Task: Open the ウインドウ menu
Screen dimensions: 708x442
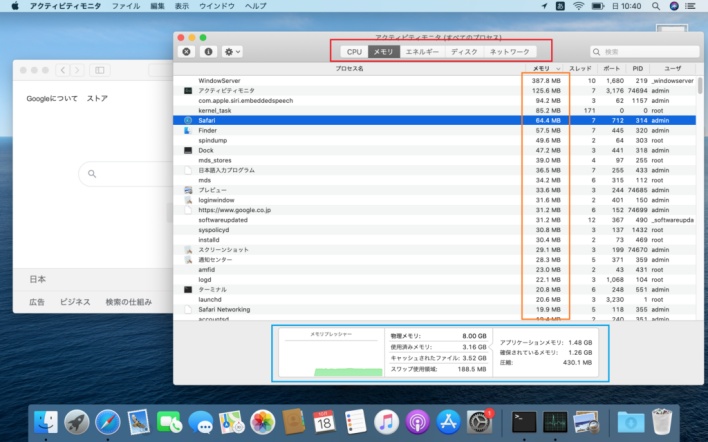Action: pos(217,6)
